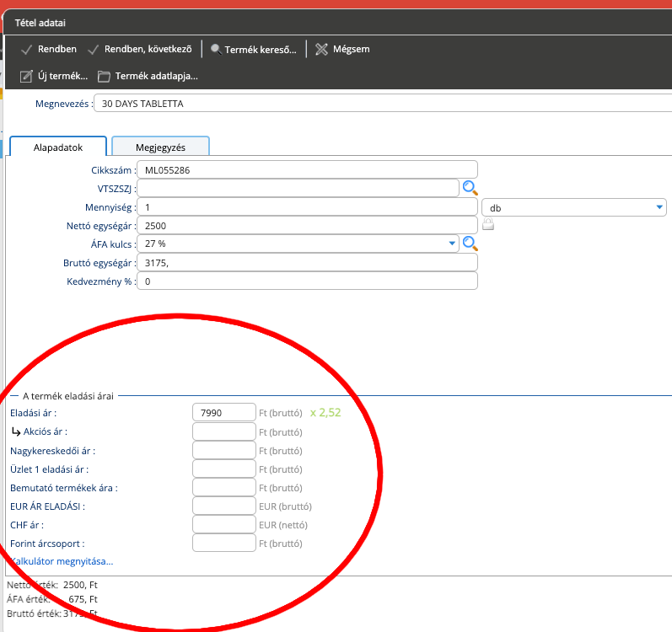
Task: Click the Nettó érték 2500, Ft text
Action: [52, 585]
